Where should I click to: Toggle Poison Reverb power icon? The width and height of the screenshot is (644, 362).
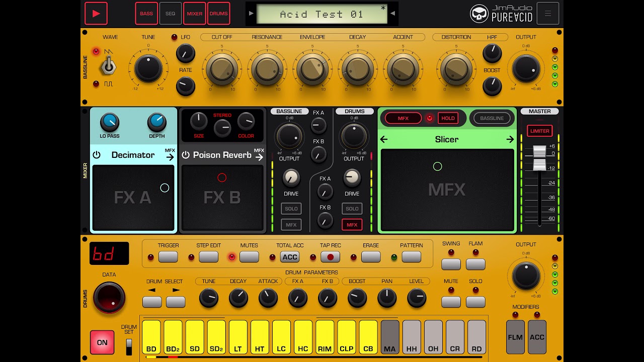coord(186,155)
